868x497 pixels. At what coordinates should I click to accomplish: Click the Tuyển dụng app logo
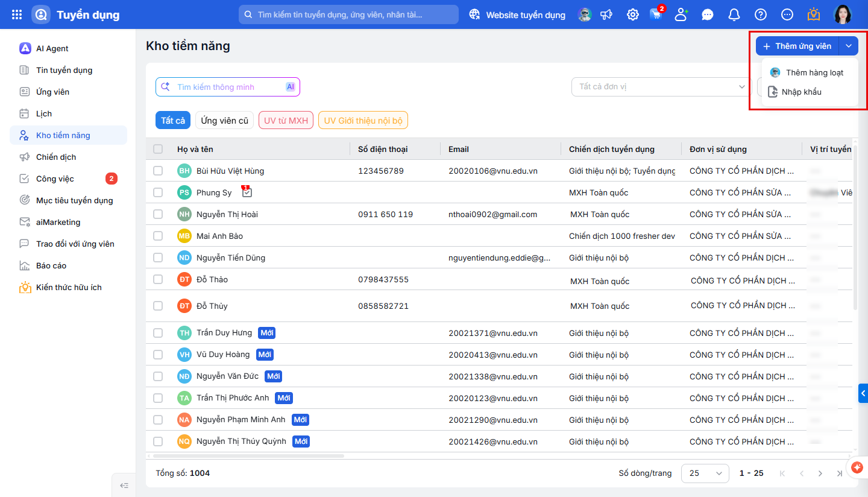point(41,14)
